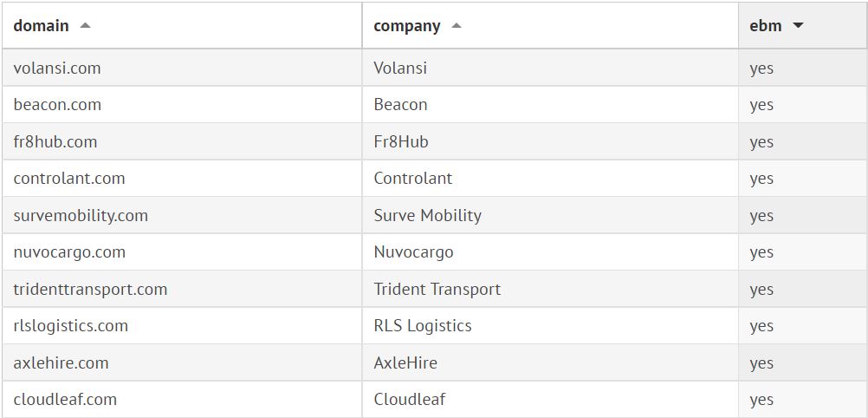
Task: Toggle the ebm descending sort arrow
Action: (x=798, y=26)
